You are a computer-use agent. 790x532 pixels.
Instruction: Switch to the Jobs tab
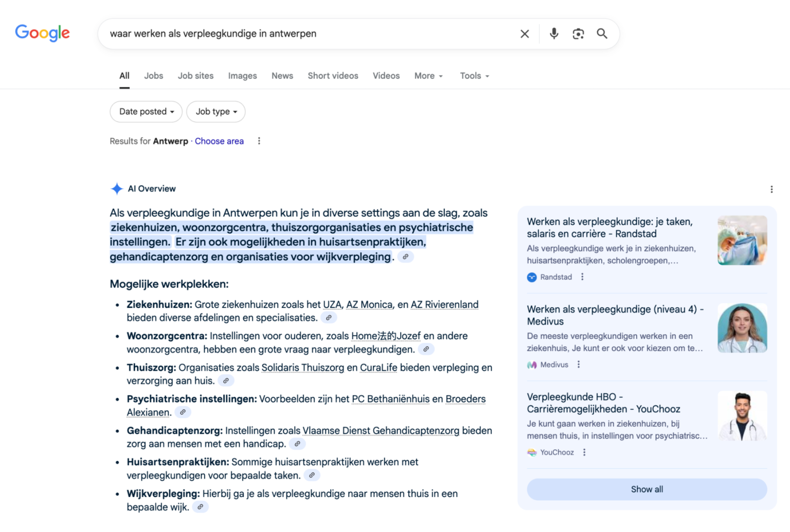153,76
